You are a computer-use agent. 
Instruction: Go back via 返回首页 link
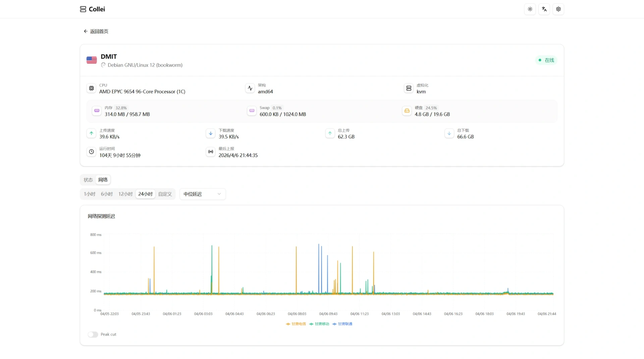point(96,32)
